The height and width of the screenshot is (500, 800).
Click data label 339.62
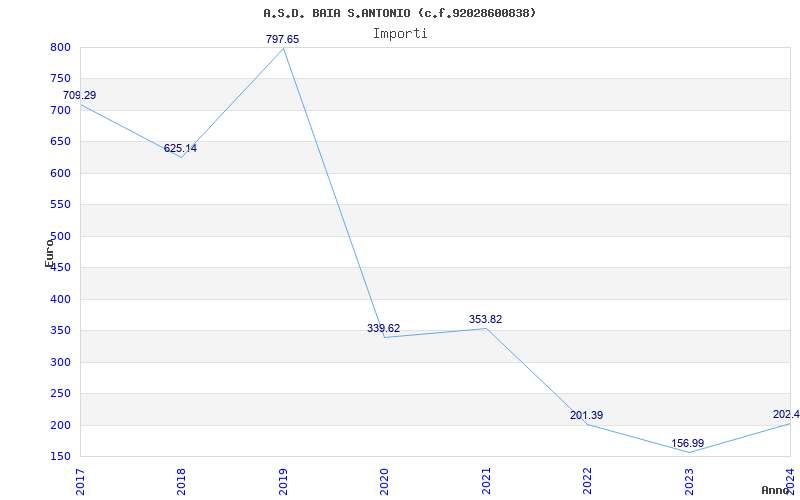click(x=384, y=328)
